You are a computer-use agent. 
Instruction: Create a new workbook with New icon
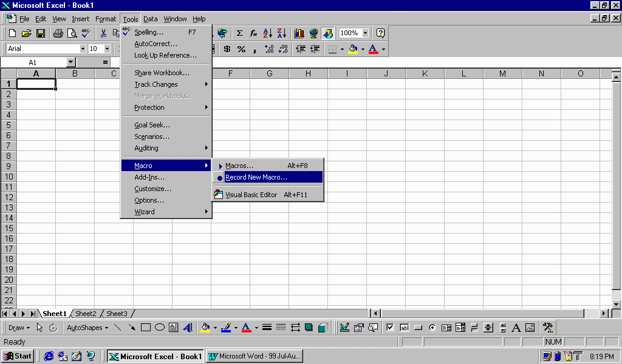click(x=12, y=33)
